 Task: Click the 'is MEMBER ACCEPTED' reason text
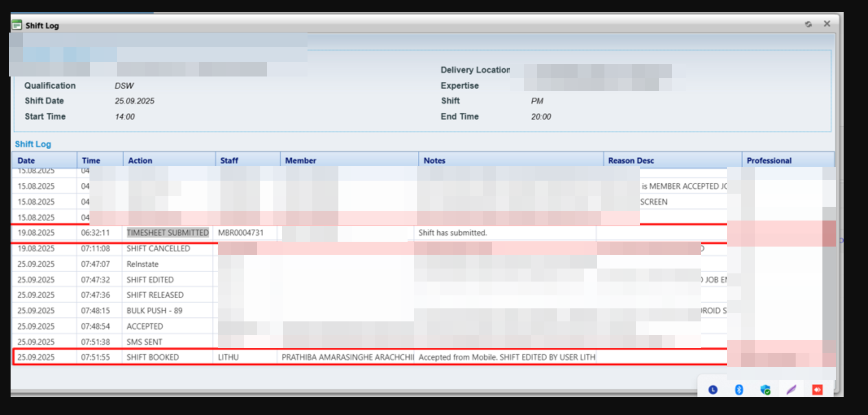click(x=684, y=186)
